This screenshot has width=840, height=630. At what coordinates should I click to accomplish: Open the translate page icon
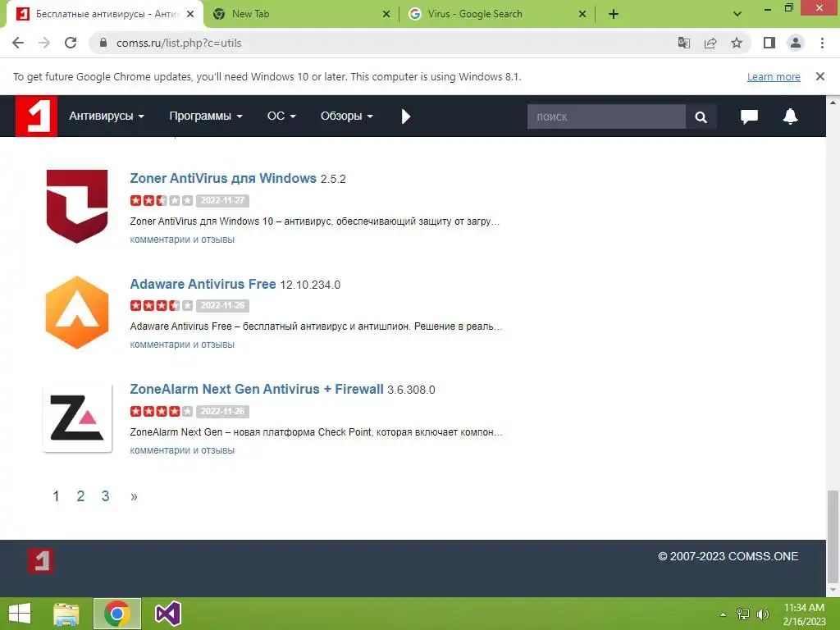[683, 43]
